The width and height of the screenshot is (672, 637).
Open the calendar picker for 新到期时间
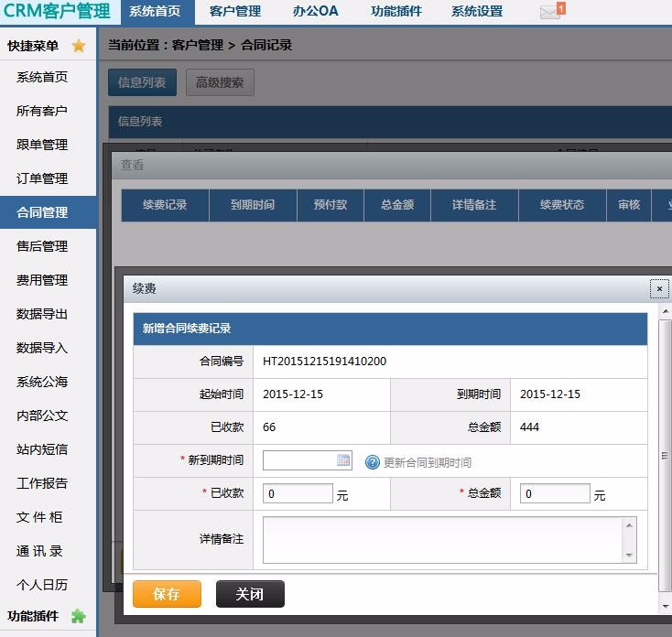click(343, 460)
